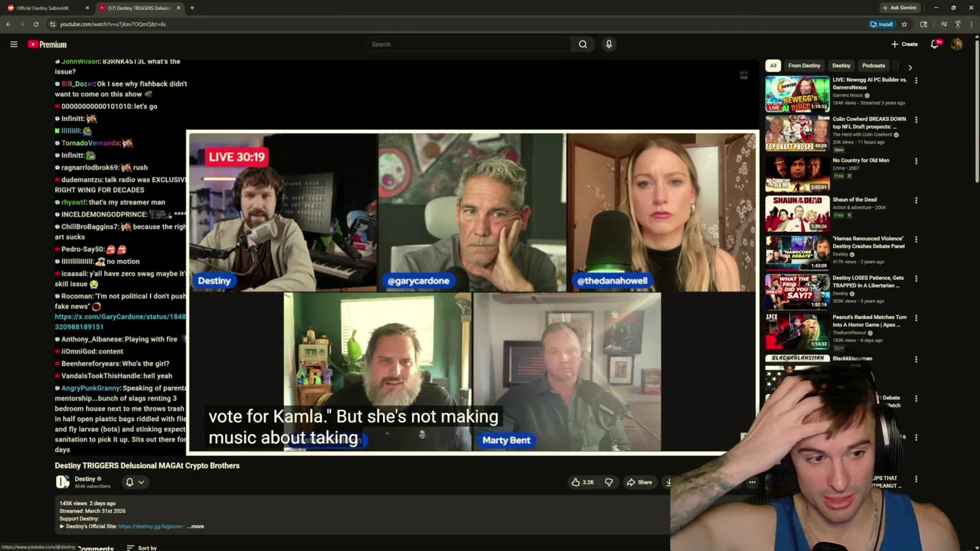Open options for Destiny LOSES Patience video
980x551 pixels.
point(916,279)
